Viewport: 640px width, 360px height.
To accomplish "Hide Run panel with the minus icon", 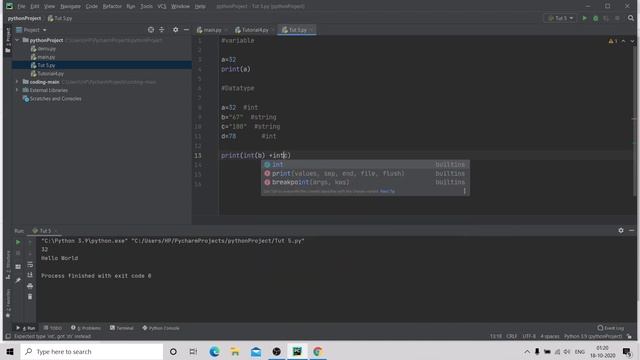I will point(631,231).
